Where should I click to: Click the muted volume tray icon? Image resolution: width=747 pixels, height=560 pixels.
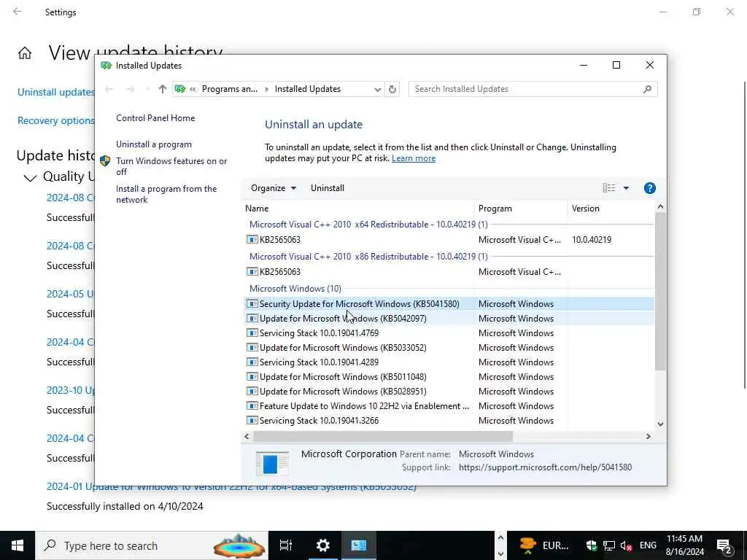pos(626,545)
